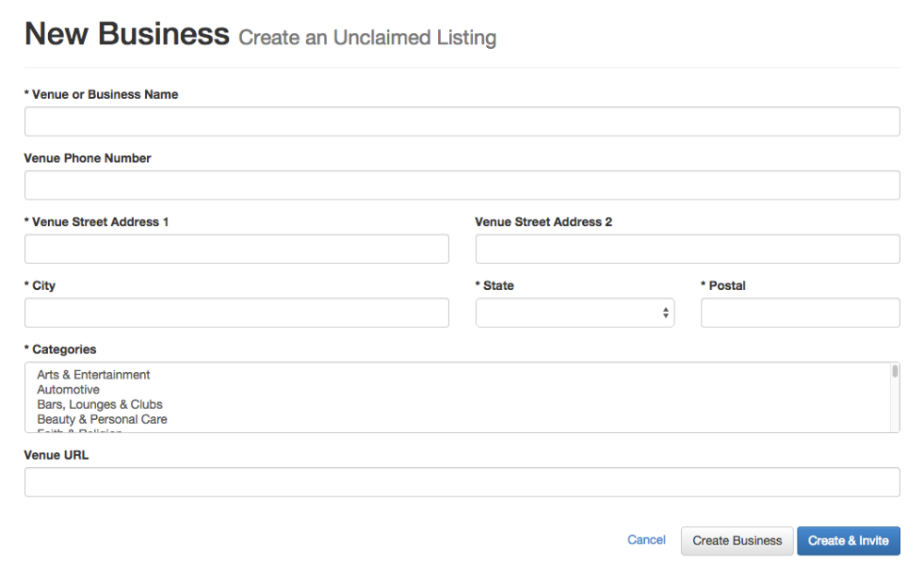The width and height of the screenshot is (924, 565).
Task: Select Beauty & Personal Care category
Action: pos(102,419)
